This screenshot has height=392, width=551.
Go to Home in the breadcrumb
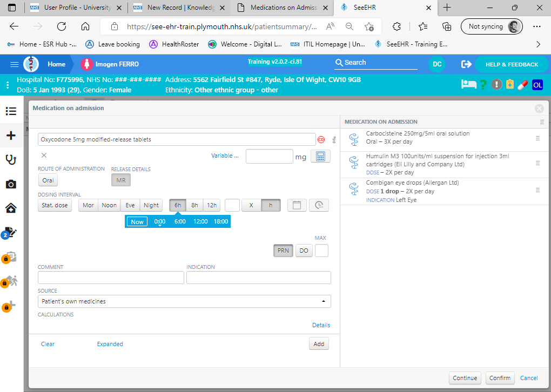coord(57,64)
